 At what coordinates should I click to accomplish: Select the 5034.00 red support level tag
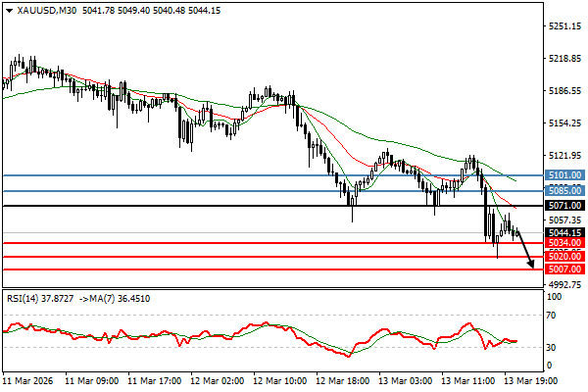pyautogui.click(x=564, y=242)
